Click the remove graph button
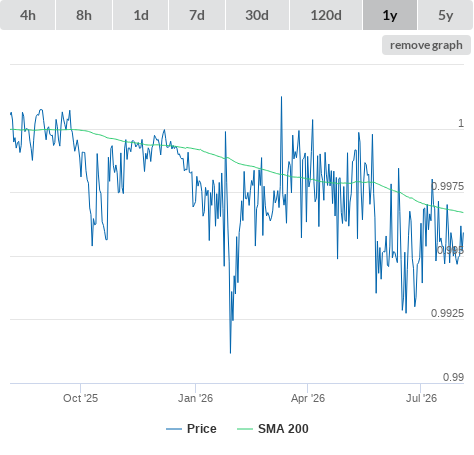Screen dimensions: 474x455 tap(426, 45)
